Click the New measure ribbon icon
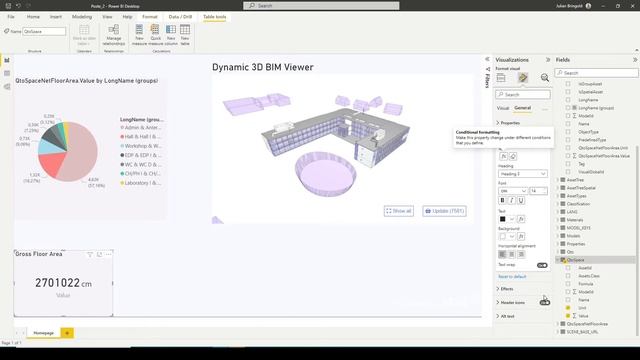Viewport: 640px width, 360px height. point(139,35)
